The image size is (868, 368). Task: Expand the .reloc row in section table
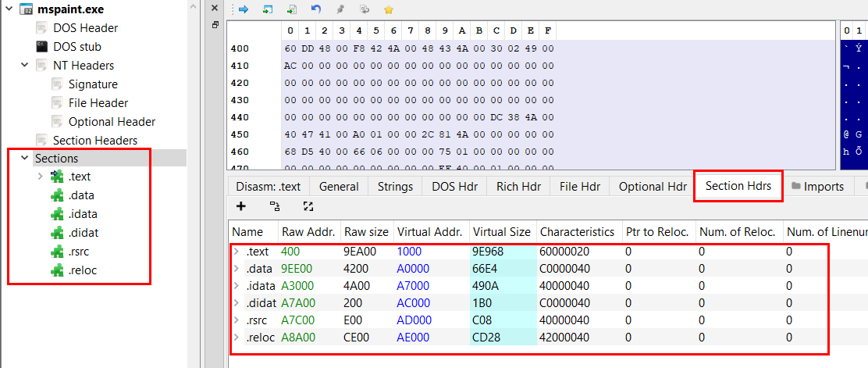click(x=237, y=338)
